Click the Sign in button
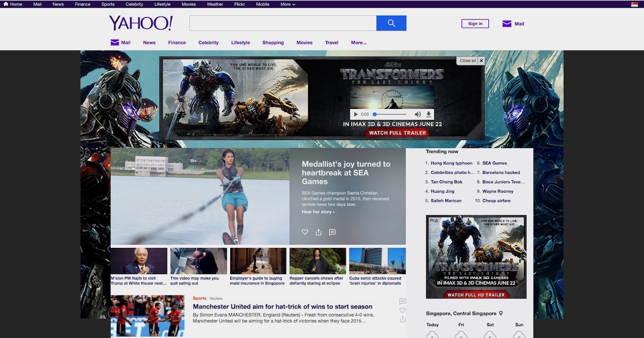Image resolution: width=644 pixels, height=338 pixels. click(475, 24)
